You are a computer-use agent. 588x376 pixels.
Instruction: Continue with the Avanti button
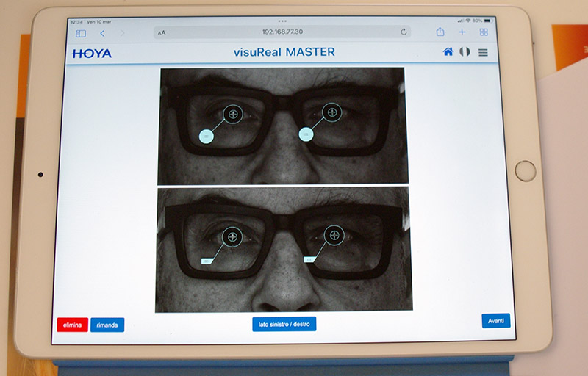495,321
